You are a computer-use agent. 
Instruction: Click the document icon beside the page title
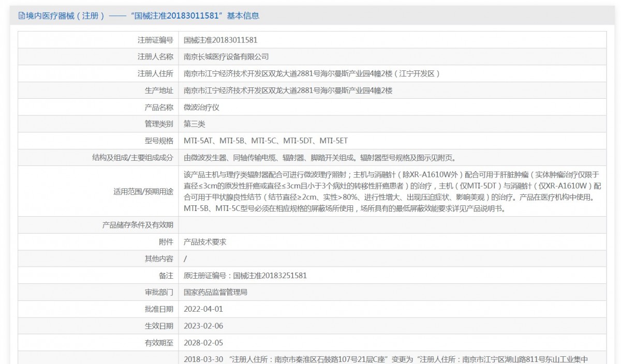[22, 16]
